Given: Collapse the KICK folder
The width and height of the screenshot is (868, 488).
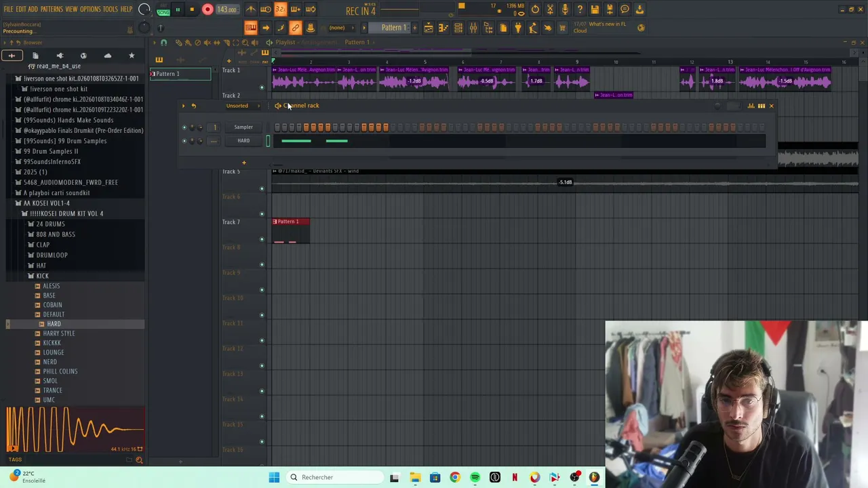Looking at the screenshot, I should [42, 276].
